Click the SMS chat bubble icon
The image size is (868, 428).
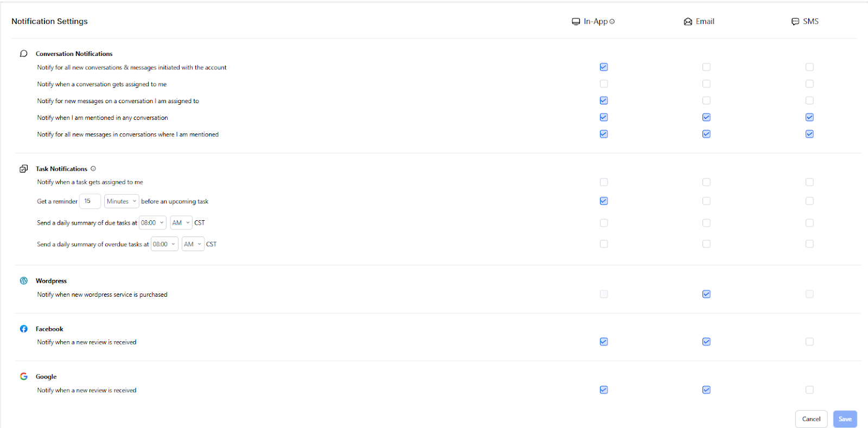point(795,22)
